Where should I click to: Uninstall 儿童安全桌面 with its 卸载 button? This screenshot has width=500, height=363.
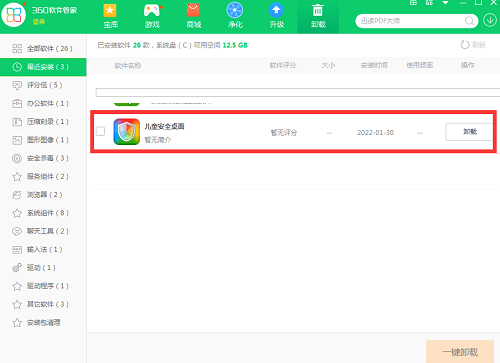pyautogui.click(x=469, y=132)
